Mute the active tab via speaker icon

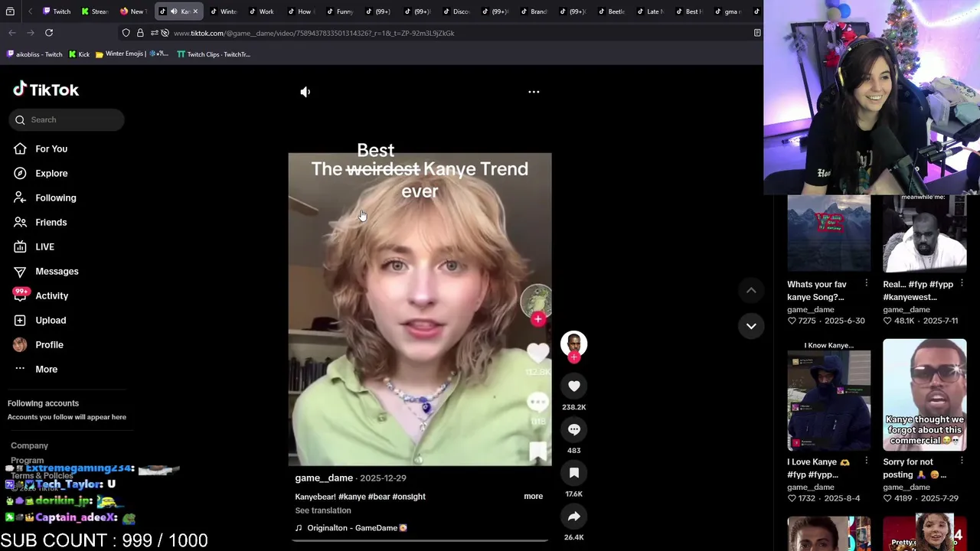174,11
